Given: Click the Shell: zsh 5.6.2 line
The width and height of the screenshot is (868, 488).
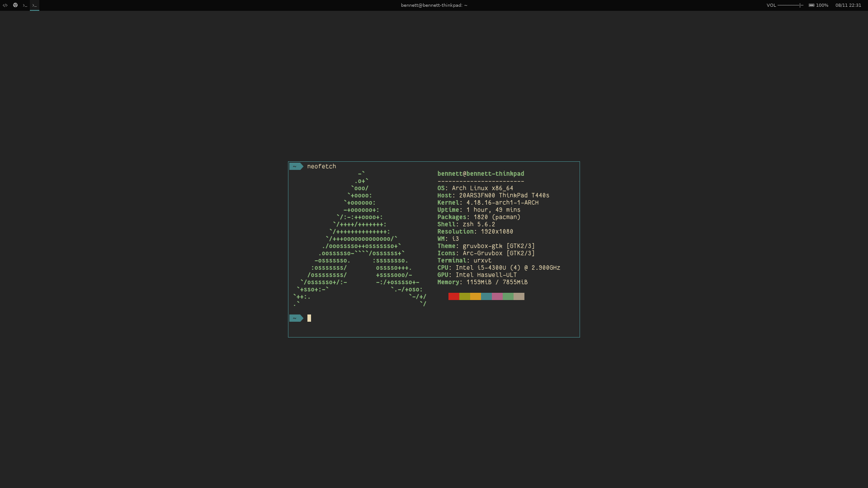Looking at the screenshot, I should click(x=466, y=224).
